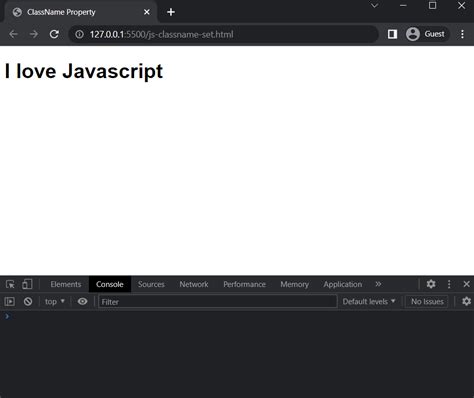Open Chrome's three-dot menu
This screenshot has height=398, width=474.
tap(462, 34)
